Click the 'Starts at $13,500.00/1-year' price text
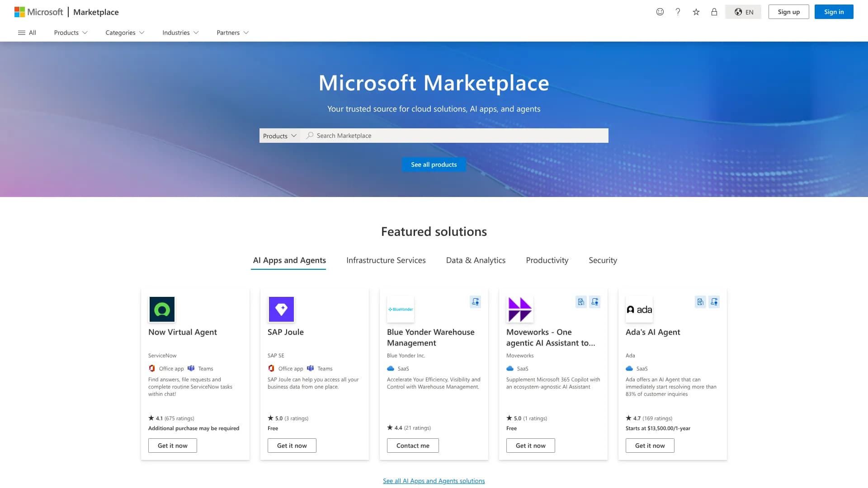 (658, 428)
